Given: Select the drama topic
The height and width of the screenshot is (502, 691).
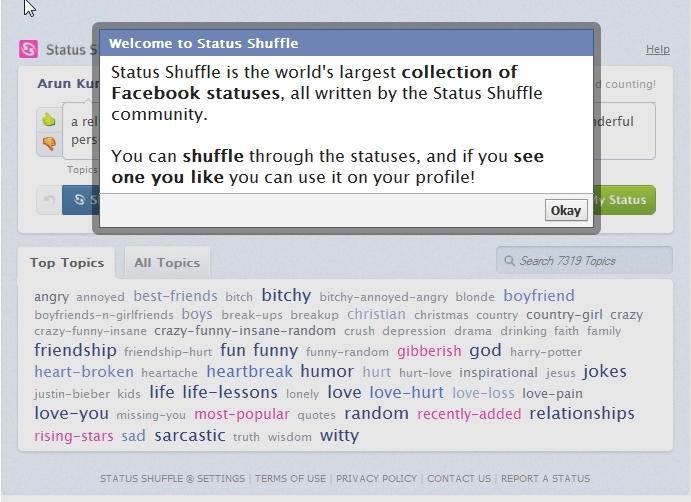Looking at the screenshot, I should pos(473,331).
